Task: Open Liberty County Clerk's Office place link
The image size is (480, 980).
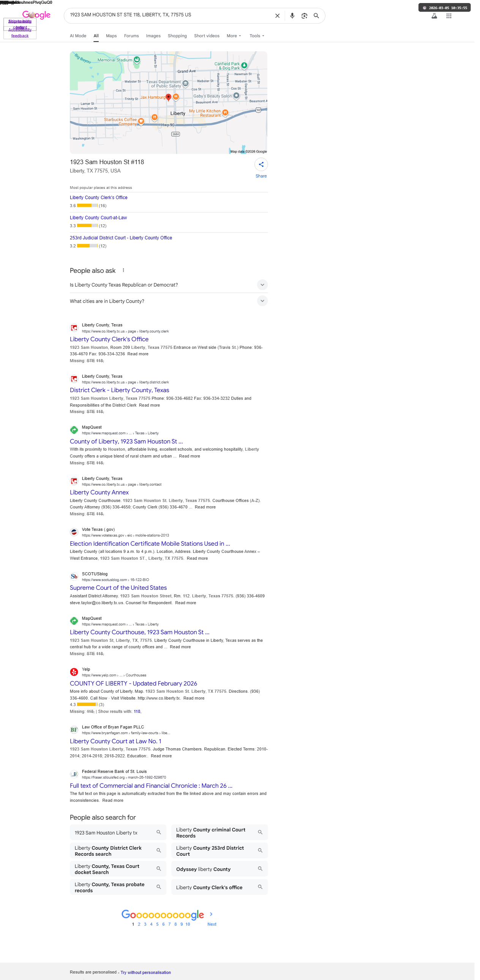Action: coord(98,198)
